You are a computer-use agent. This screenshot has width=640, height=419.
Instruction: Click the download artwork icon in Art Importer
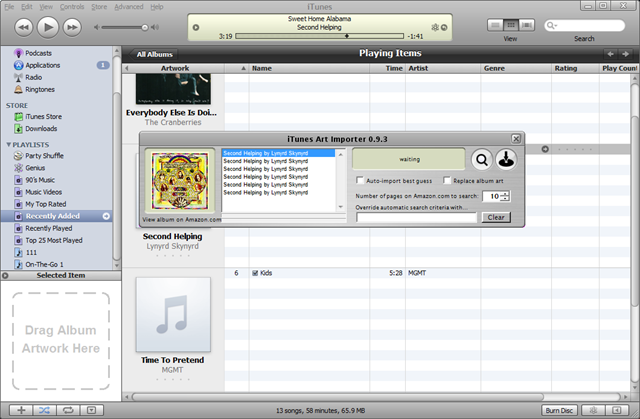click(x=506, y=160)
